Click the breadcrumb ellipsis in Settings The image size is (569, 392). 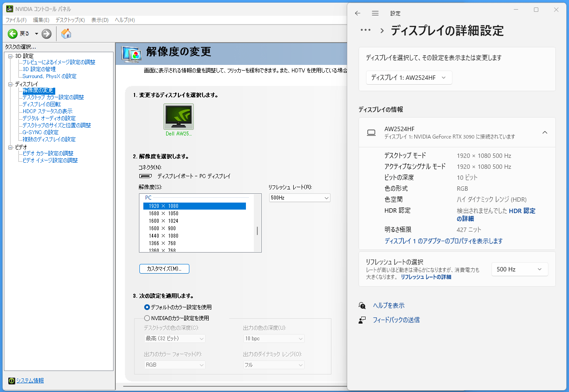pos(366,30)
